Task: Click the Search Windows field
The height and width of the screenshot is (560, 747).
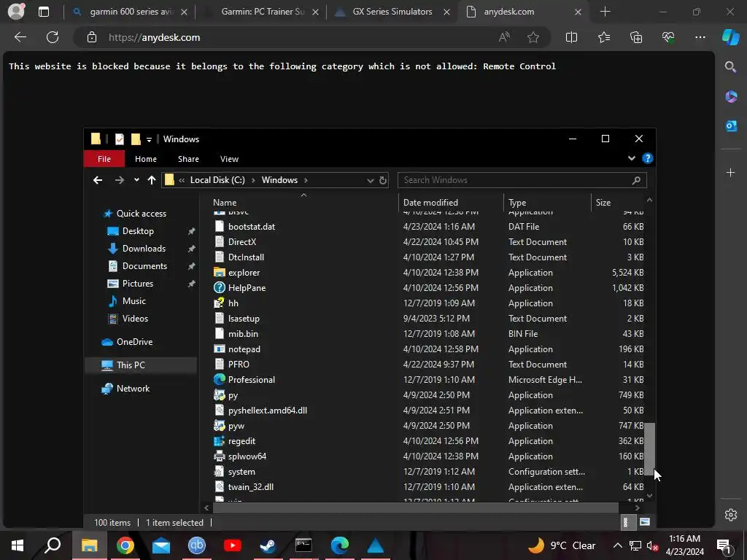Action: 522,180
